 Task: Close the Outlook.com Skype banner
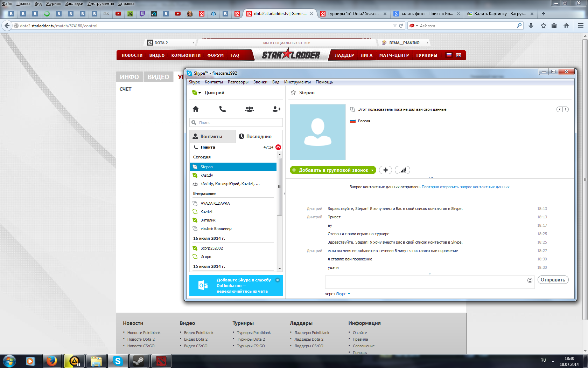point(278,280)
